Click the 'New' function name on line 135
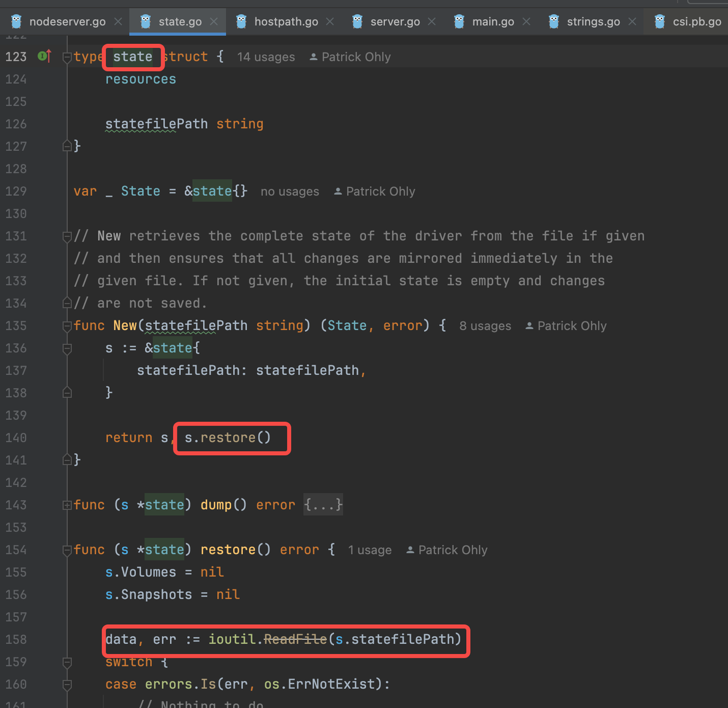 [125, 326]
